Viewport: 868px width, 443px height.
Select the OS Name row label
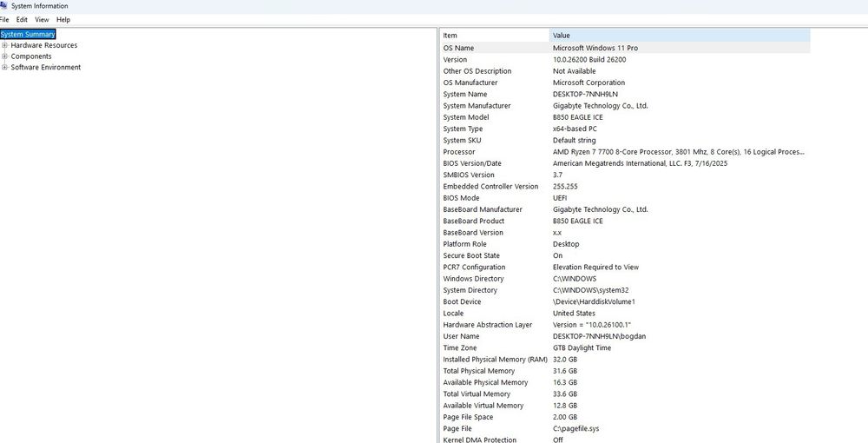(458, 48)
